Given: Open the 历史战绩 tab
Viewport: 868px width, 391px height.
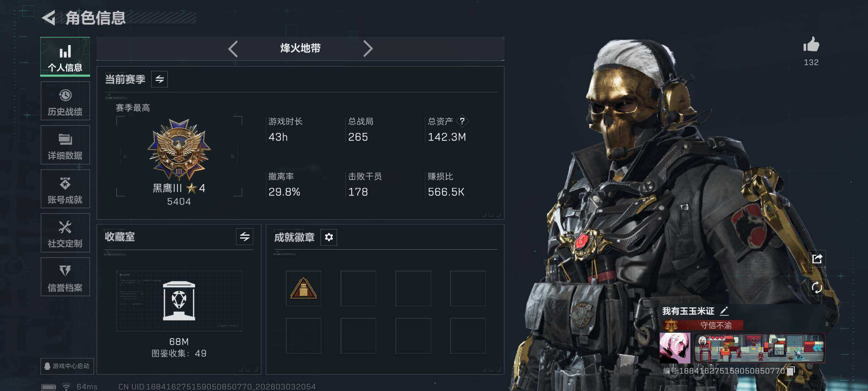Looking at the screenshot, I should pyautogui.click(x=65, y=101).
